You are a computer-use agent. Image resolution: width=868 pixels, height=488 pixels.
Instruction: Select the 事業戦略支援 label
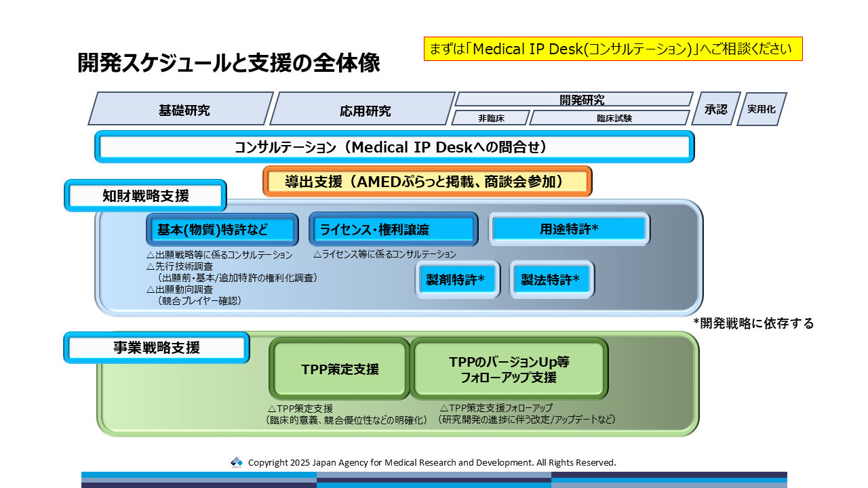[x=157, y=348]
